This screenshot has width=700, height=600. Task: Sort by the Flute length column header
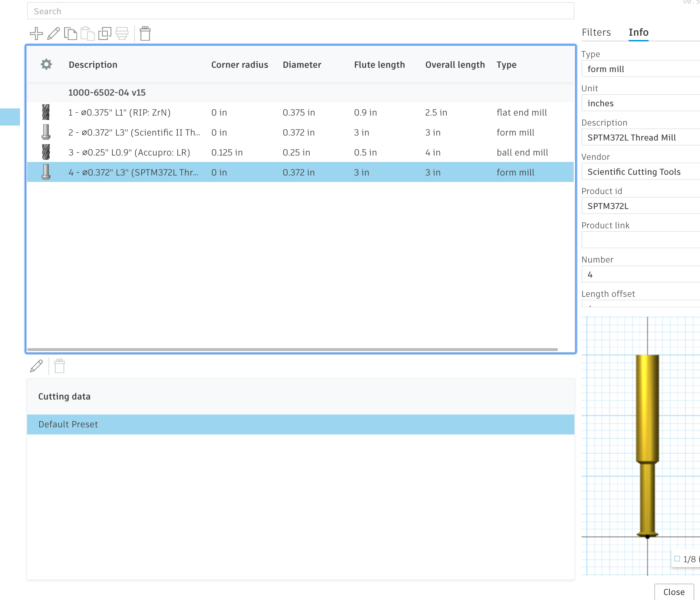(380, 65)
